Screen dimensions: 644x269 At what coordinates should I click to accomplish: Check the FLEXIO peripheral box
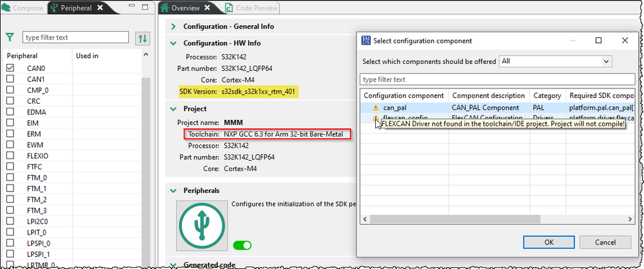pos(10,155)
